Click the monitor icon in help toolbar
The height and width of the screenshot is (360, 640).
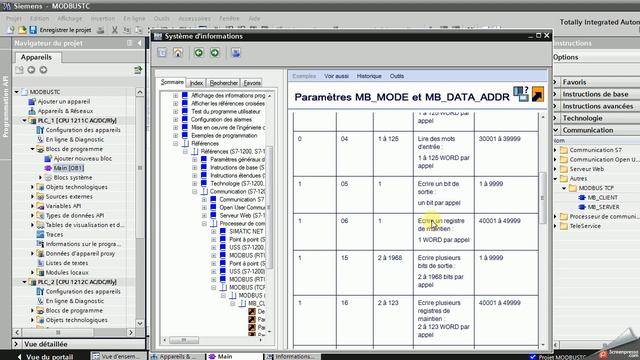click(x=236, y=53)
